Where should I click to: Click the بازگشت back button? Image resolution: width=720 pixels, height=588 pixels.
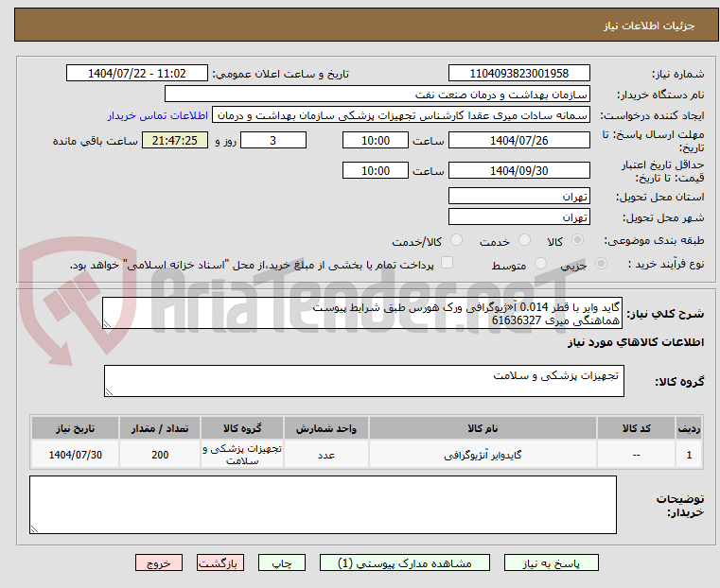click(x=220, y=562)
